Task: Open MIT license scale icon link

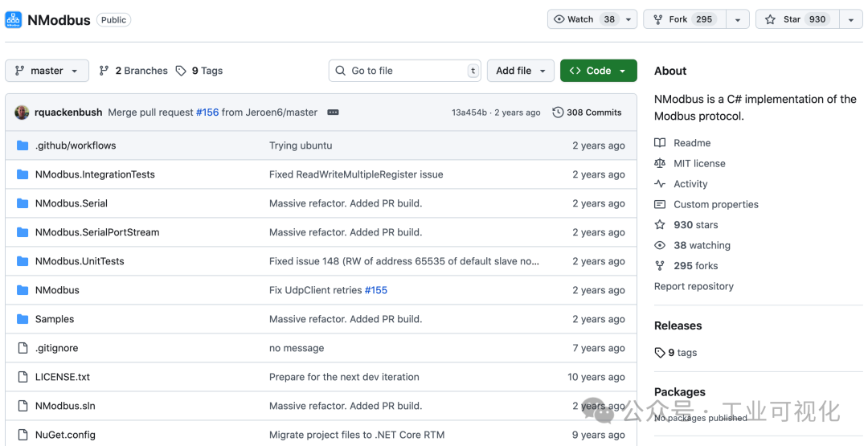Action: (660, 163)
